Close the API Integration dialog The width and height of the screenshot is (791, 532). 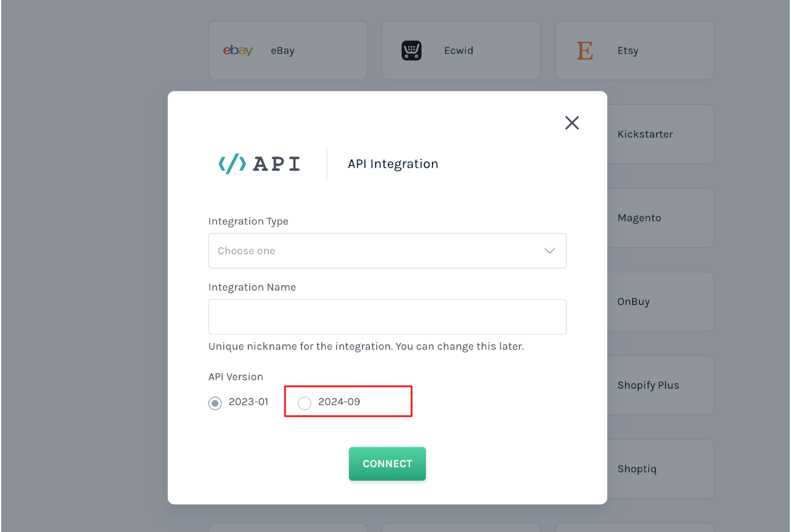[x=572, y=123]
